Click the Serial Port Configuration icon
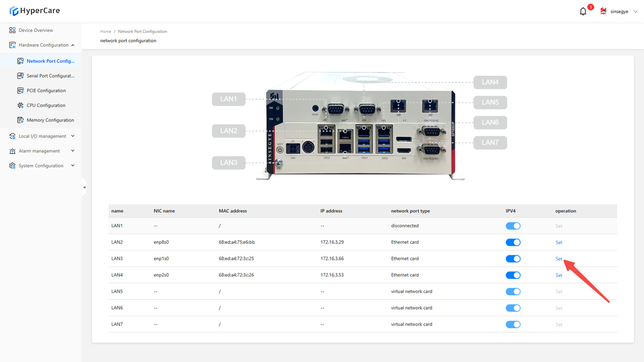This screenshot has height=362, width=644. [21, 76]
